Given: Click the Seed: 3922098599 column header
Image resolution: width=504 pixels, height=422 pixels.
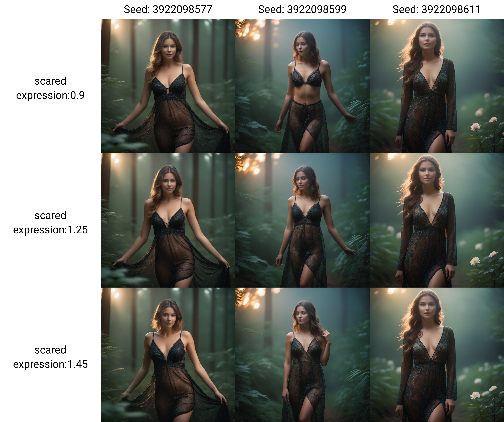Looking at the screenshot, I should (x=302, y=10).
